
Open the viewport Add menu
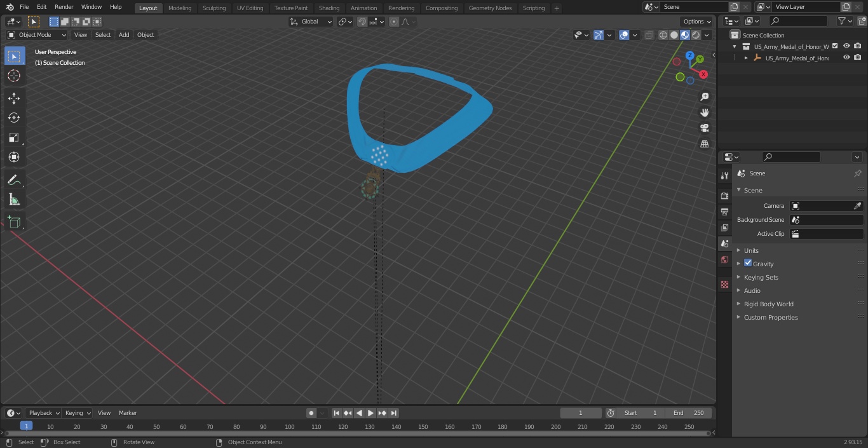pyautogui.click(x=124, y=35)
